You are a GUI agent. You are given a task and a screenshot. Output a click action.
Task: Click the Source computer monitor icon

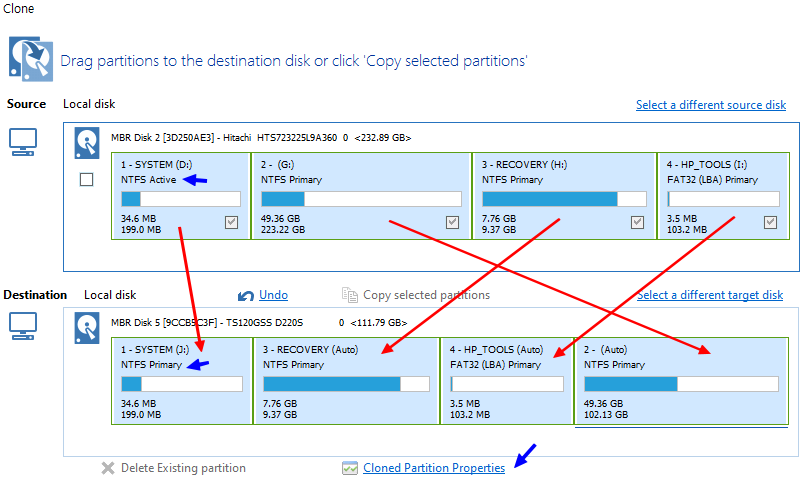coord(23,143)
